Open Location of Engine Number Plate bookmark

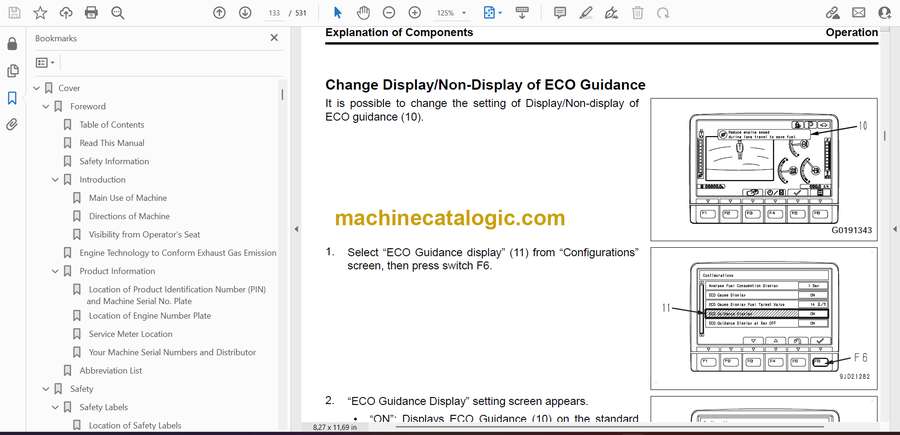point(149,316)
